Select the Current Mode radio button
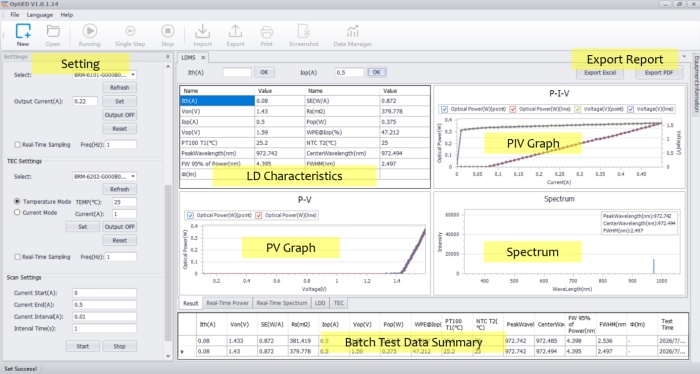 (17, 212)
